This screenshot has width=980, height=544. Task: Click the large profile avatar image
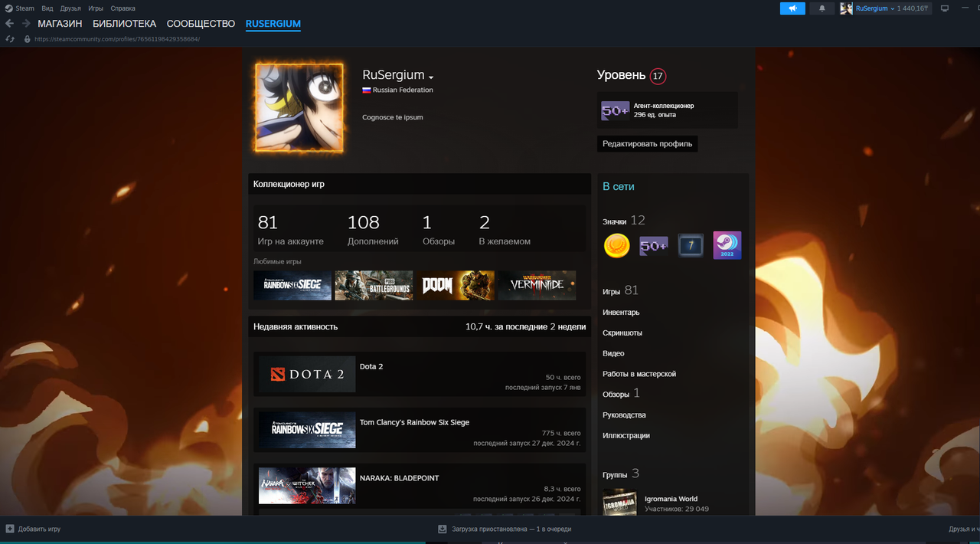(299, 108)
